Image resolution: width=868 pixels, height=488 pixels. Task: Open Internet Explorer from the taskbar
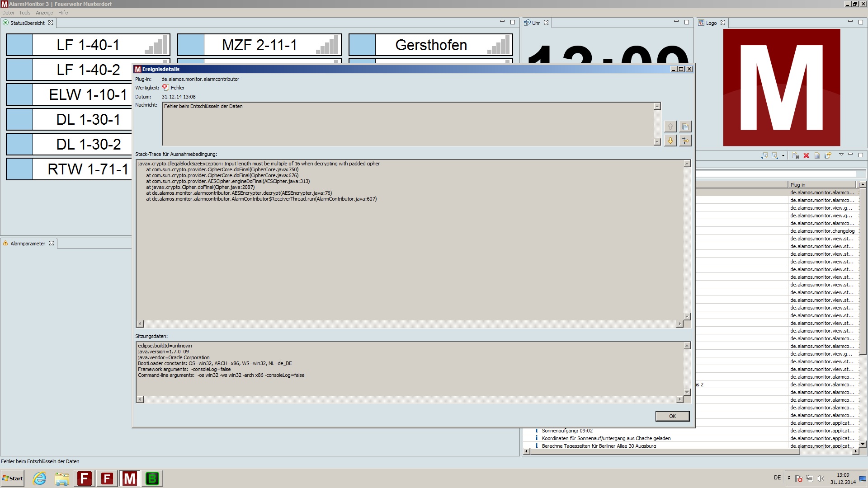[x=40, y=478]
